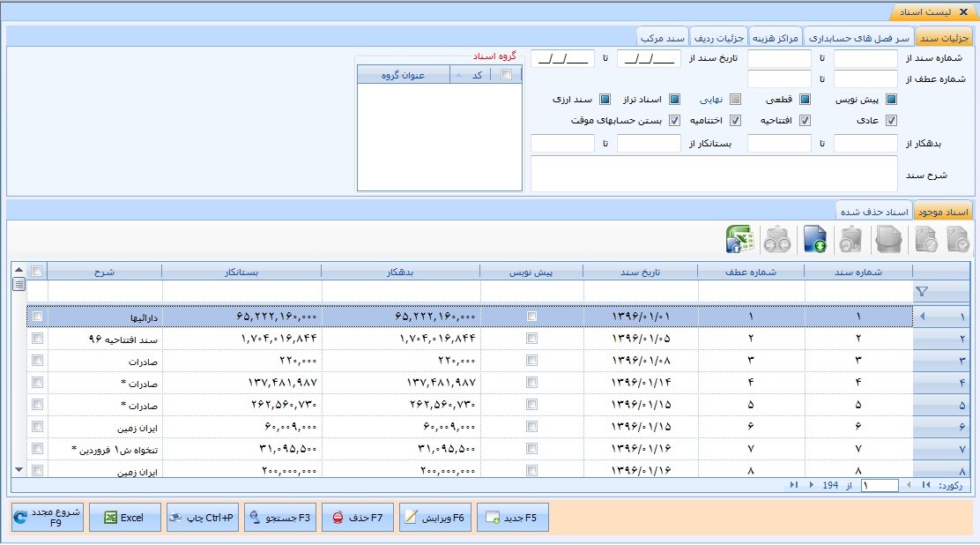Toggle the اسناد تراز checkbox
This screenshot has width=980, height=545.
pyautogui.click(x=674, y=100)
